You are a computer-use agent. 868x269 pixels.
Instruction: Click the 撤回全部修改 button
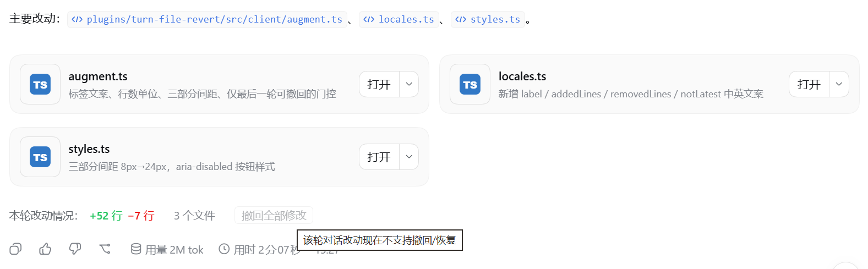(274, 216)
